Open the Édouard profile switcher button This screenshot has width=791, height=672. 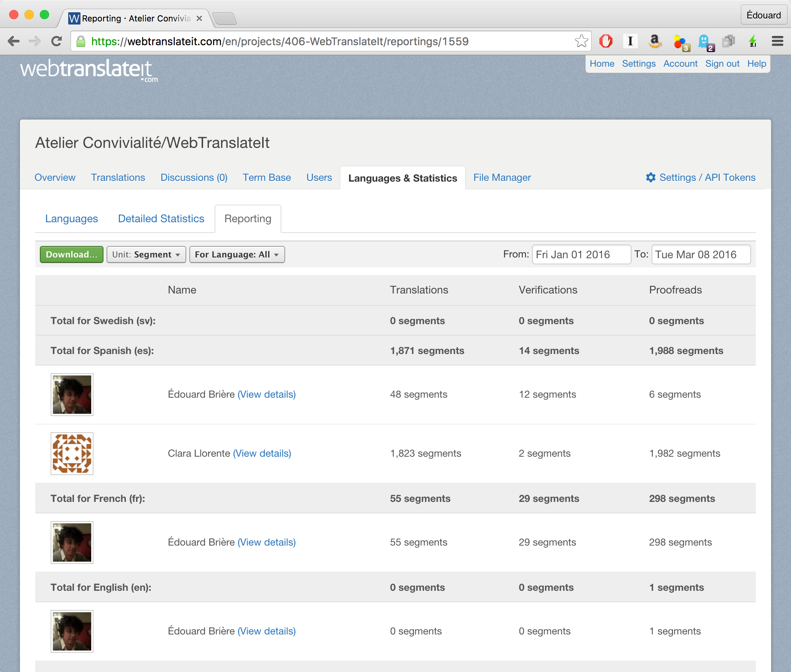tap(763, 15)
